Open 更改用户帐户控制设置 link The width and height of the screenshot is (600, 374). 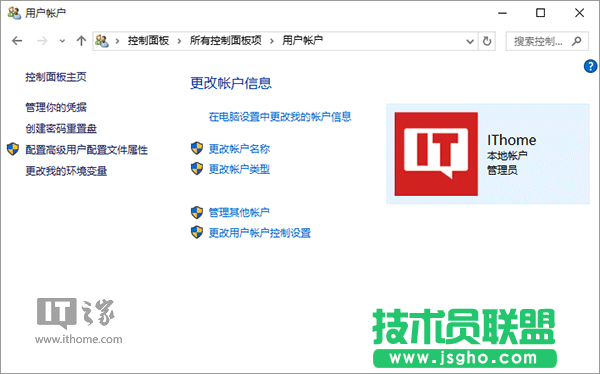(x=259, y=233)
